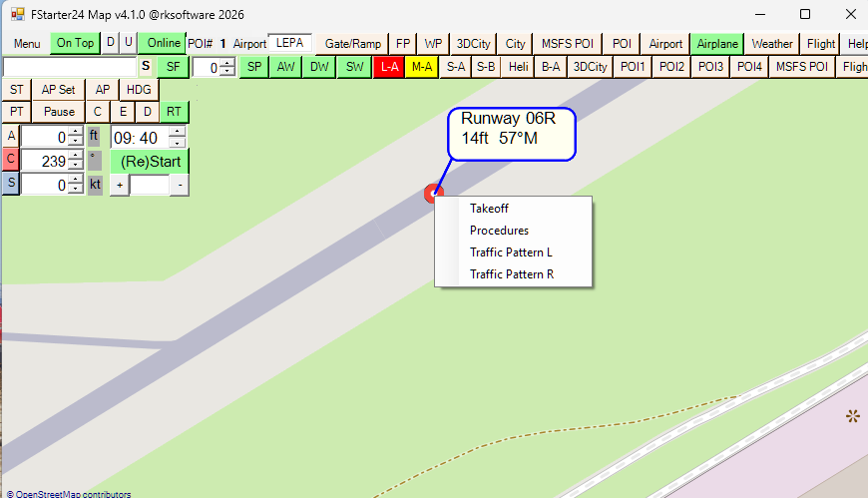The width and height of the screenshot is (868, 498).
Task: Open the City tab
Action: click(515, 44)
